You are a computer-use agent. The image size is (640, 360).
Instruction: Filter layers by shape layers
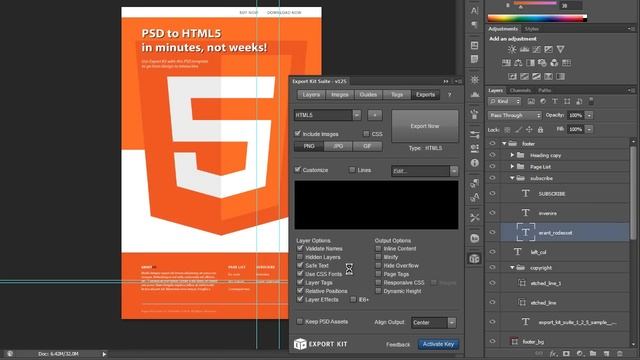567,101
